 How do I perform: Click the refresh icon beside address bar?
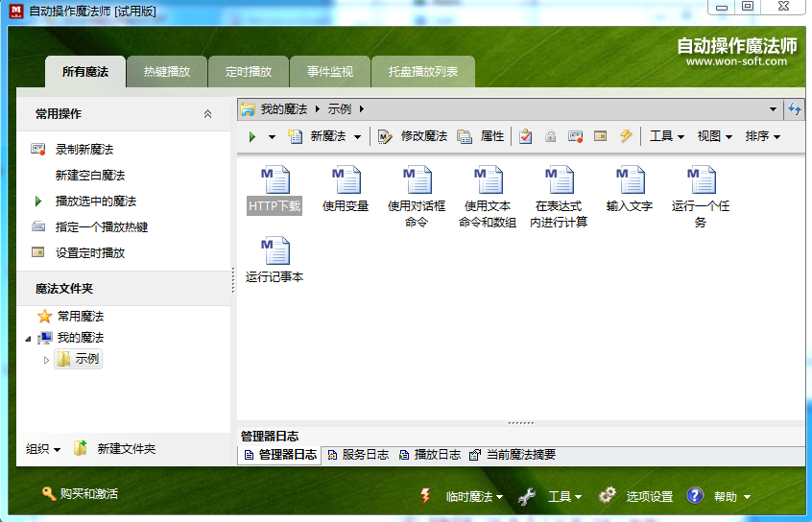point(795,109)
